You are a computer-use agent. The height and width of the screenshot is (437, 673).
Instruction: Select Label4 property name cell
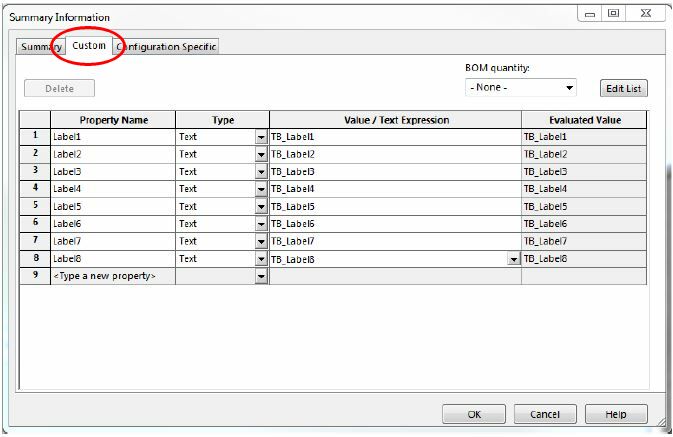pos(113,189)
